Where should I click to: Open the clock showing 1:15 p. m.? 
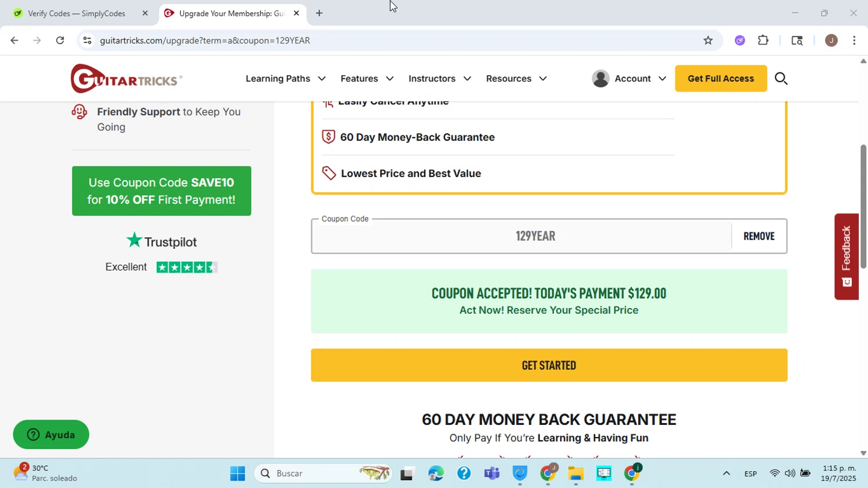[838, 473]
